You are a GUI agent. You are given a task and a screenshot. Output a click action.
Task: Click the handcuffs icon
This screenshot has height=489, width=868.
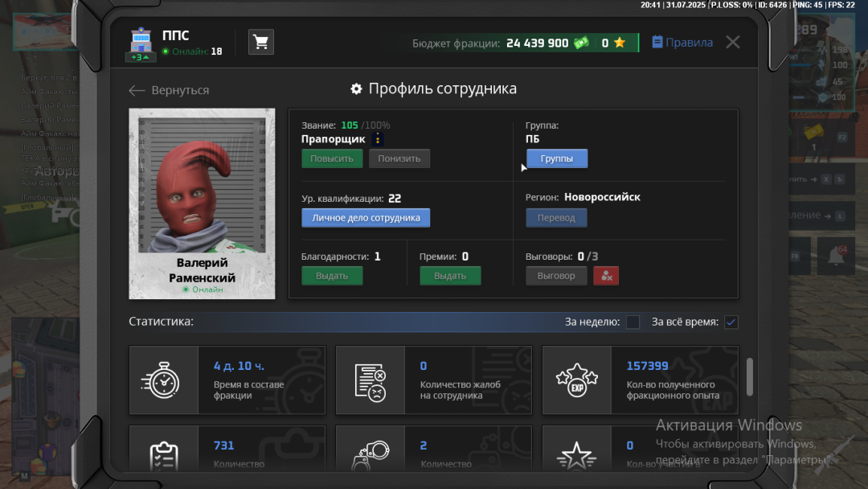pyautogui.click(x=371, y=456)
